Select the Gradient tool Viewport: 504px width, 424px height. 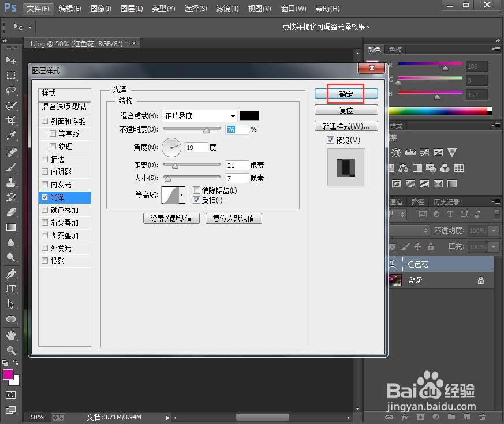[11, 227]
